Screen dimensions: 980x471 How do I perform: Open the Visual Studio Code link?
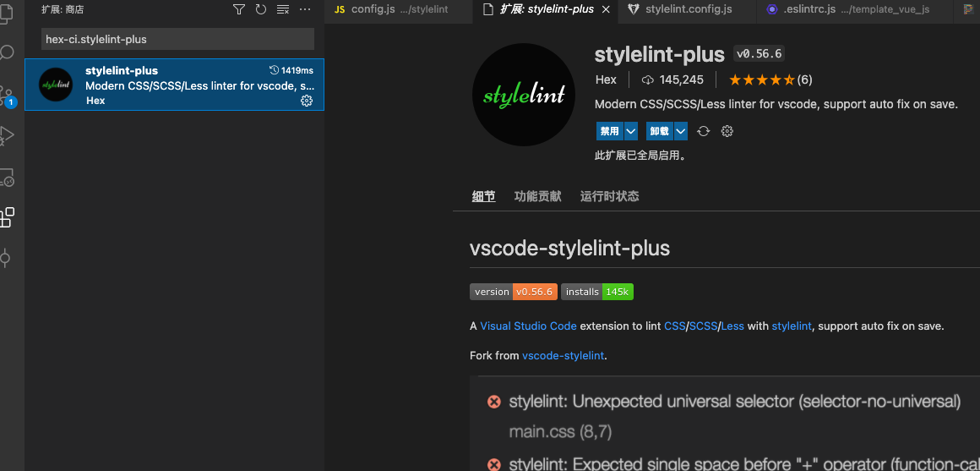click(529, 326)
